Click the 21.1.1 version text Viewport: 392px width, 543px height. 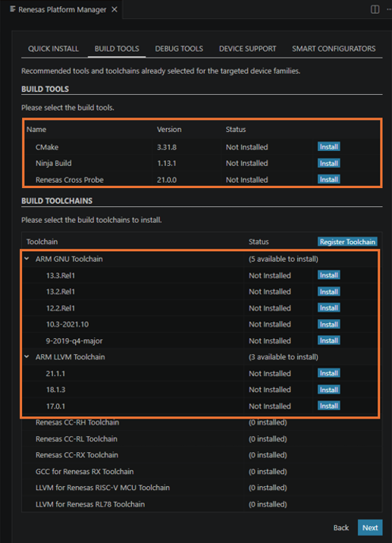pyautogui.click(x=55, y=374)
